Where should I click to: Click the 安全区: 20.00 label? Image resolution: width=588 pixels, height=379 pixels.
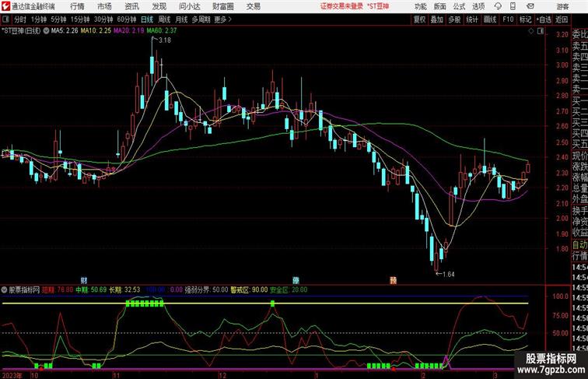click(x=289, y=290)
